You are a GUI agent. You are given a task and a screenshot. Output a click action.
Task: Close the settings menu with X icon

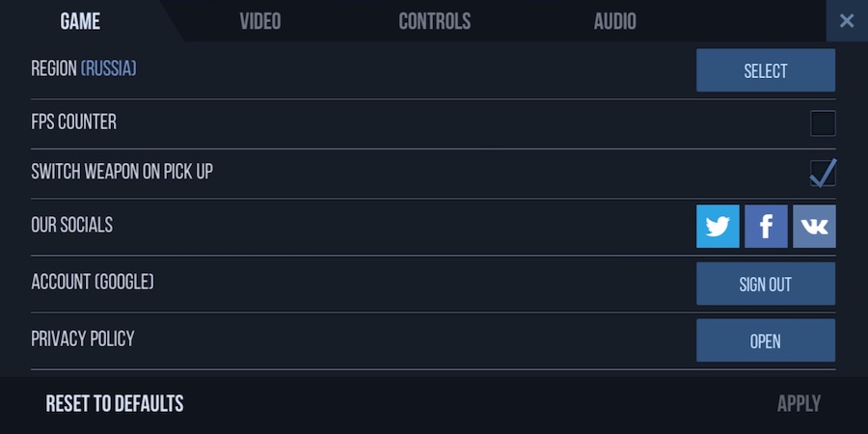pos(847,21)
